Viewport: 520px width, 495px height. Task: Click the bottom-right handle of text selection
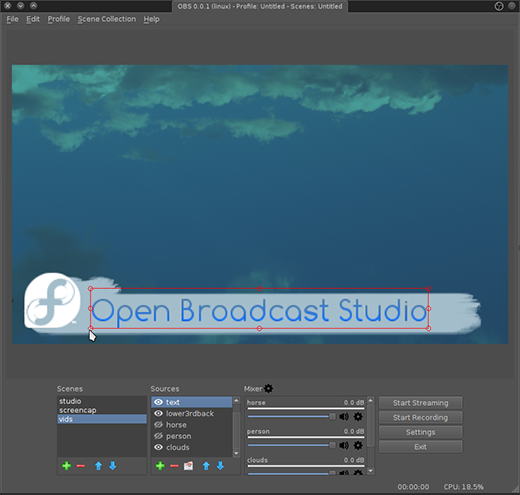(429, 328)
